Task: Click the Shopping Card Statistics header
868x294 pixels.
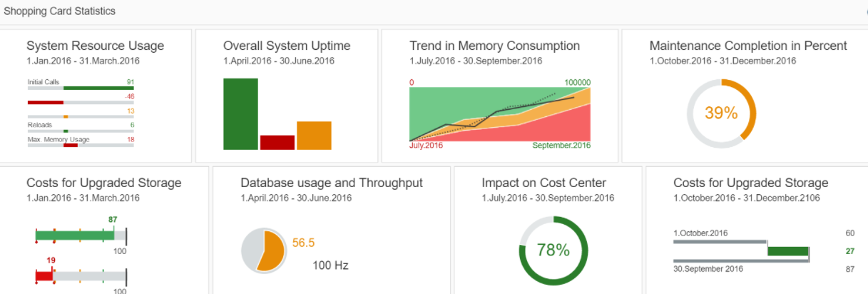Action: coord(59,11)
